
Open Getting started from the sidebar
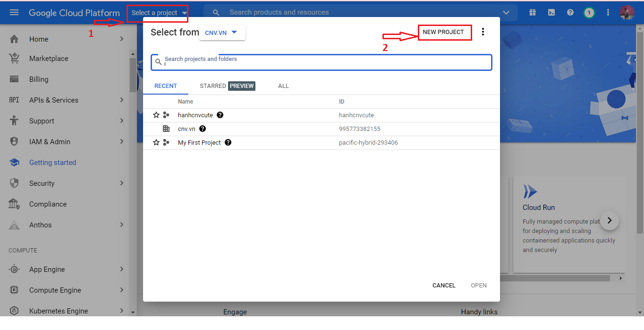pyautogui.click(x=52, y=163)
